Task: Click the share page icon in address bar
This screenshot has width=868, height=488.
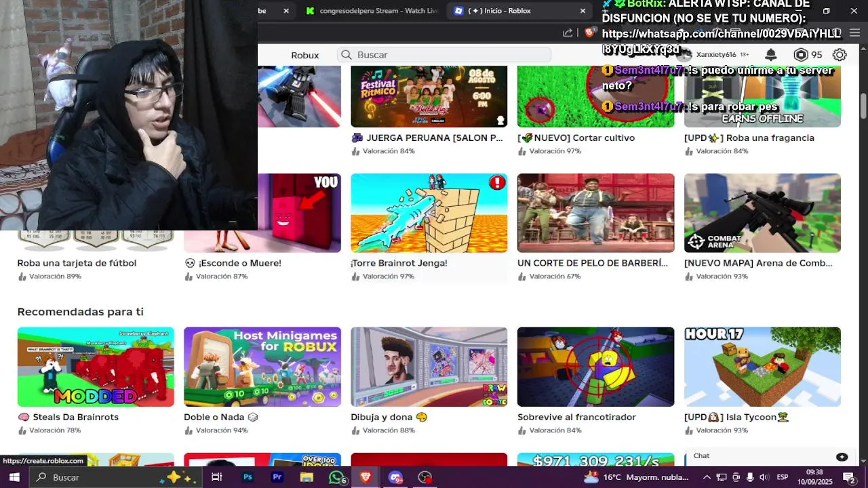Action: point(568,33)
